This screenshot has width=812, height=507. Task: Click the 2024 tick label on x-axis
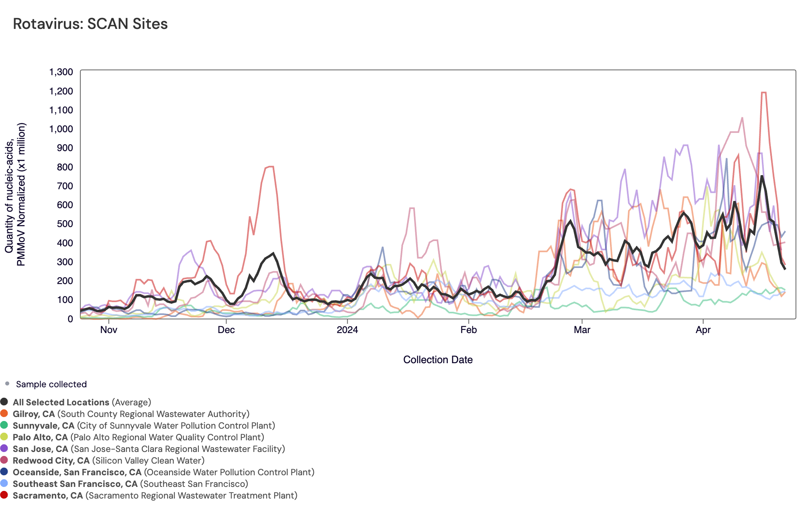[347, 330]
